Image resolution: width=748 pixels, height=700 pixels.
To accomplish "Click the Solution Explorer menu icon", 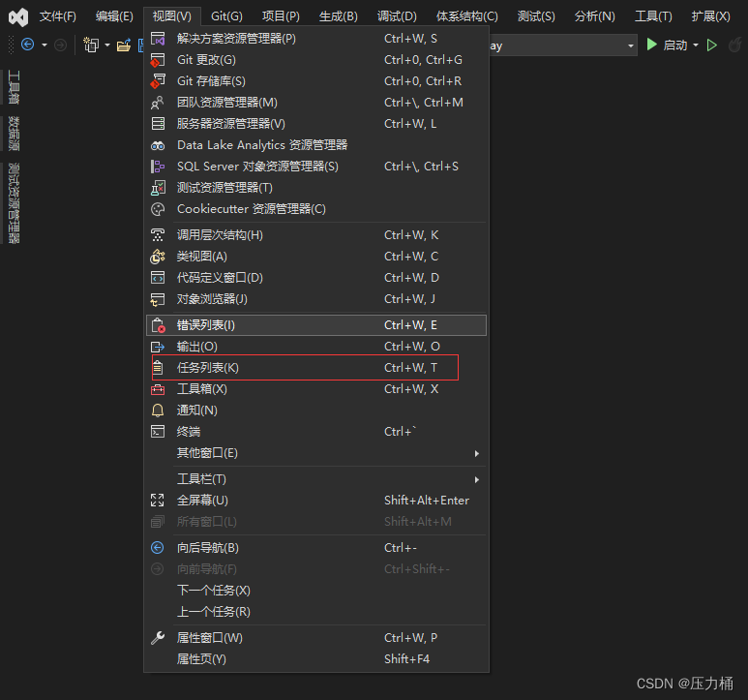I will 158,38.
